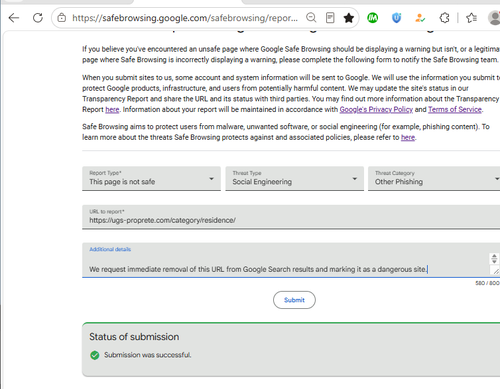Open the Report Type dropdown

(151, 178)
